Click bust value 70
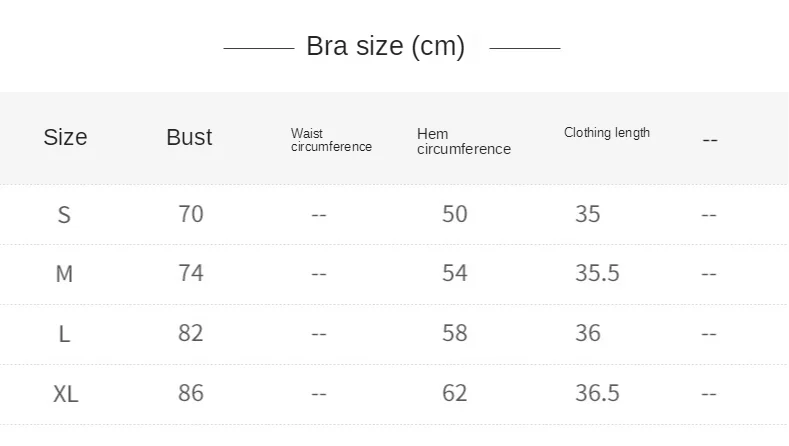The image size is (789, 446). pyautogui.click(x=190, y=214)
